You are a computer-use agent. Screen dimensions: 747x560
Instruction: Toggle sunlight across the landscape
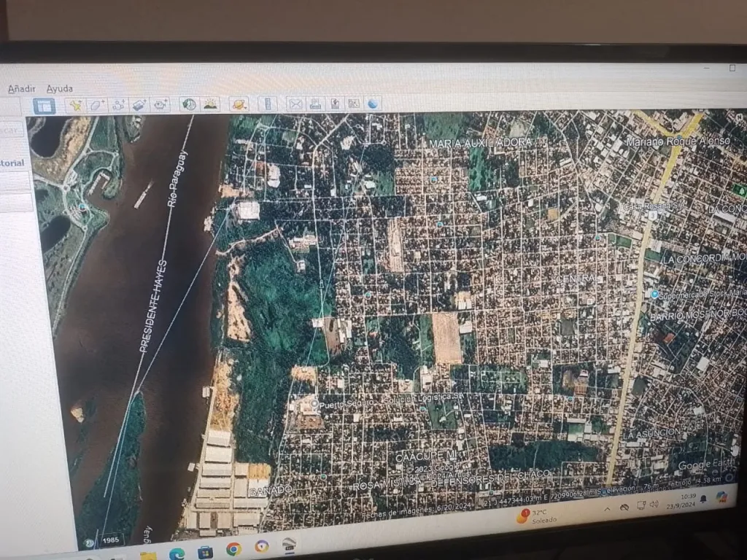point(211,104)
